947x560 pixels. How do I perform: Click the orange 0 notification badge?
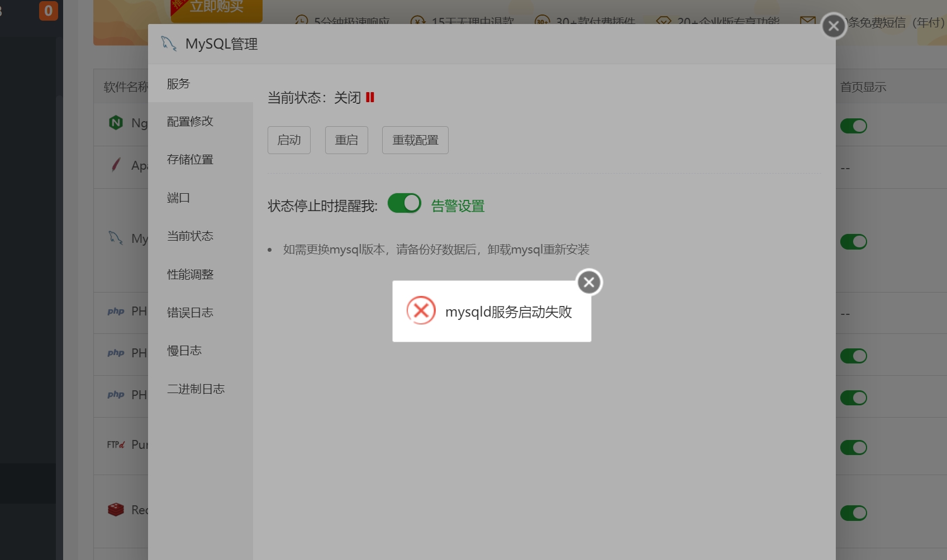coord(48,10)
